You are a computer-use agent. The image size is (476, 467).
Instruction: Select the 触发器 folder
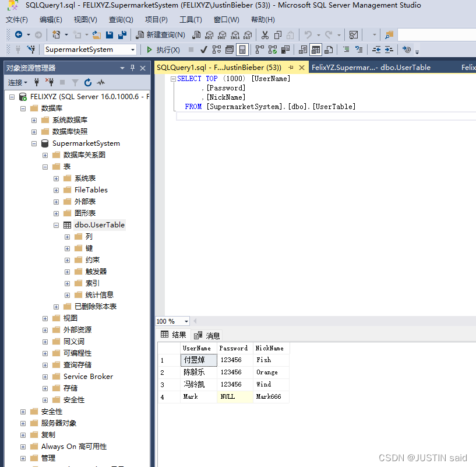coord(96,271)
